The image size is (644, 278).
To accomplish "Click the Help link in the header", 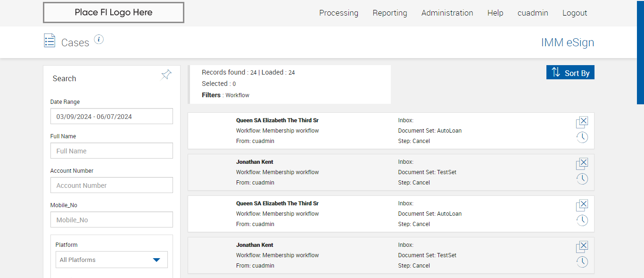I will pyautogui.click(x=495, y=13).
